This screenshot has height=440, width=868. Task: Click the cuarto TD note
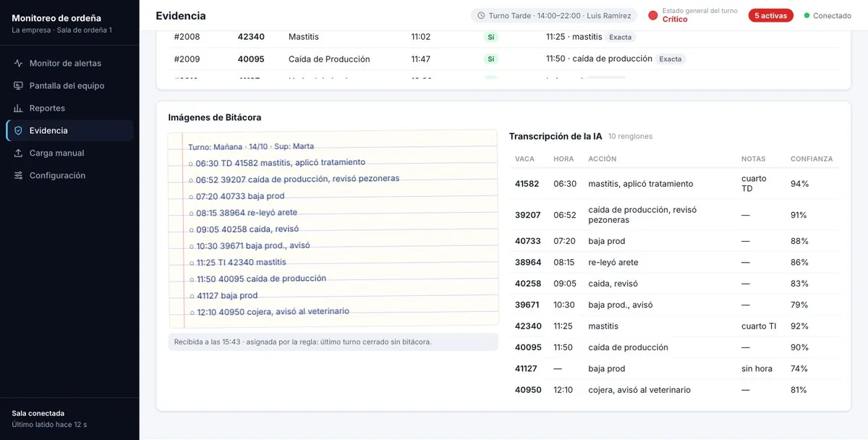pyautogui.click(x=754, y=184)
